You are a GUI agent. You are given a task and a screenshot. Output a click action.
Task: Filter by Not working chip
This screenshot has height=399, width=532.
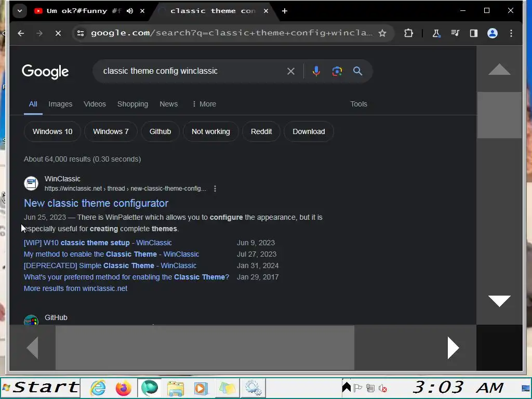pos(211,131)
